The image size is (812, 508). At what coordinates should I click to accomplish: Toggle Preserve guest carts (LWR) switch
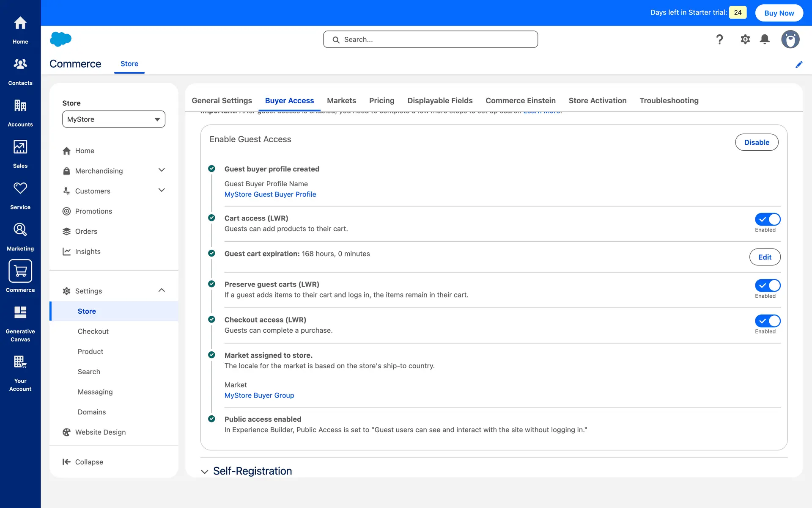(767, 285)
